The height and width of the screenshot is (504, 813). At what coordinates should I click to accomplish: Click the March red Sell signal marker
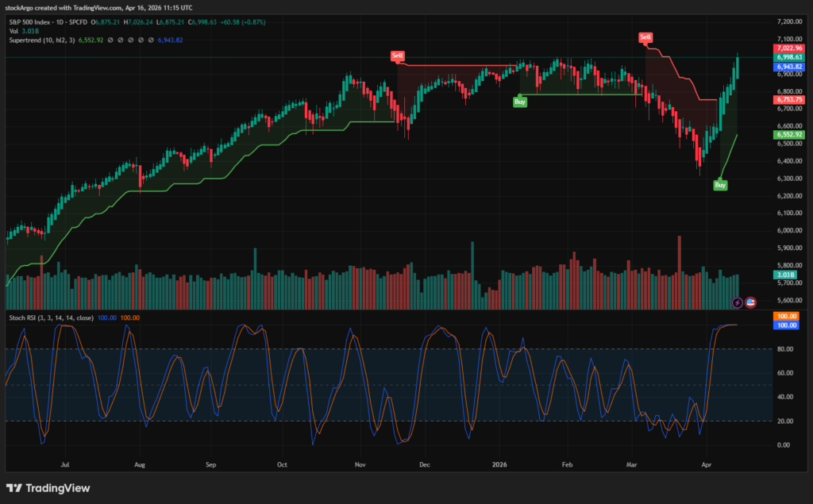645,37
